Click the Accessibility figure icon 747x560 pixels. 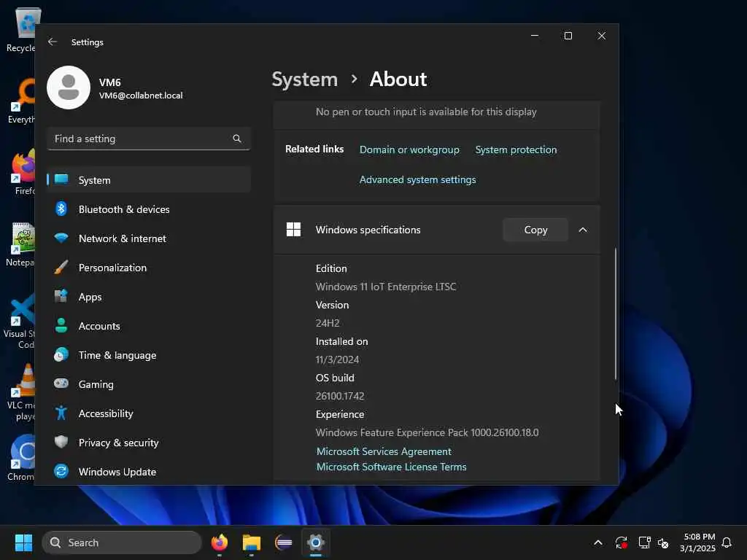click(x=61, y=413)
